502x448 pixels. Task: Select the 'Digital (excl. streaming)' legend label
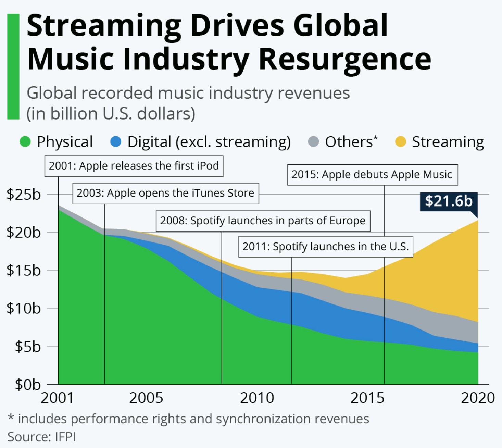[209, 142]
